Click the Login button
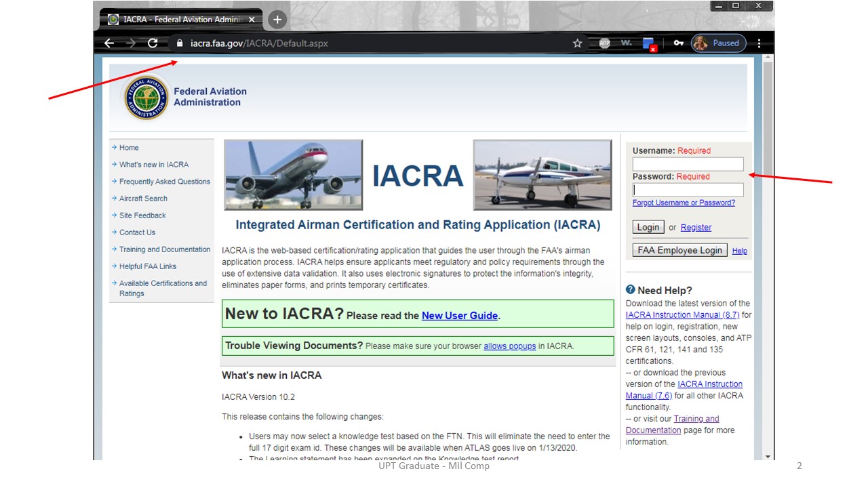This screenshot has width=868, height=488. pos(648,227)
